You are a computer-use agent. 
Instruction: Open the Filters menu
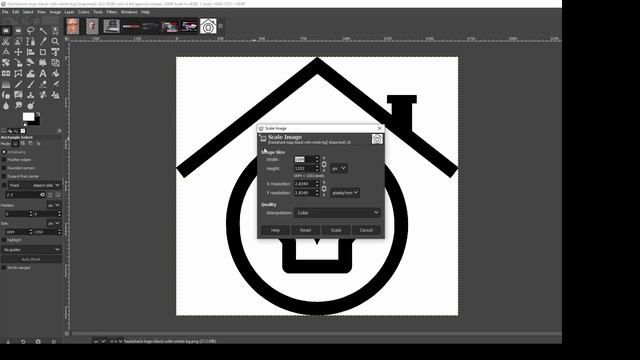tap(112, 12)
